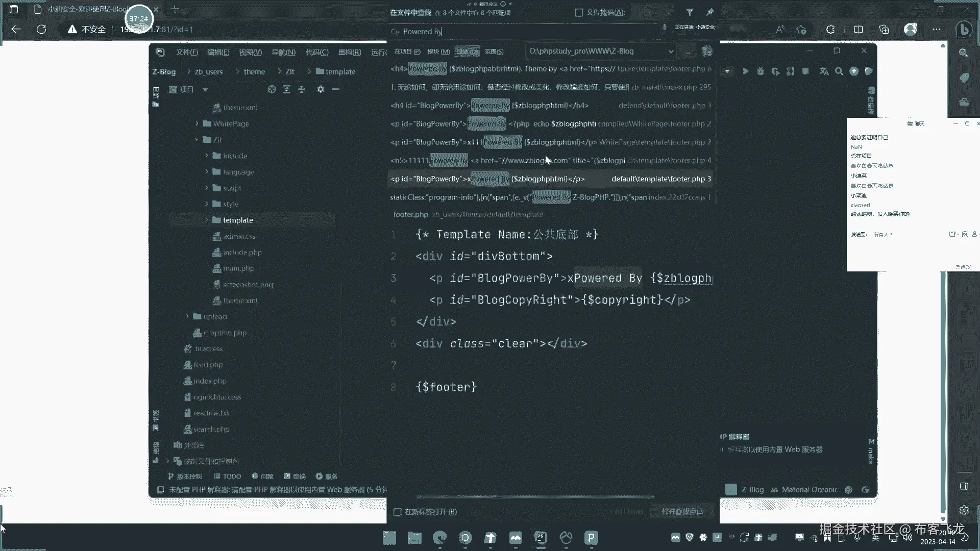Check 在新标签打开 option
This screenshot has height=551, width=980.
point(398,512)
